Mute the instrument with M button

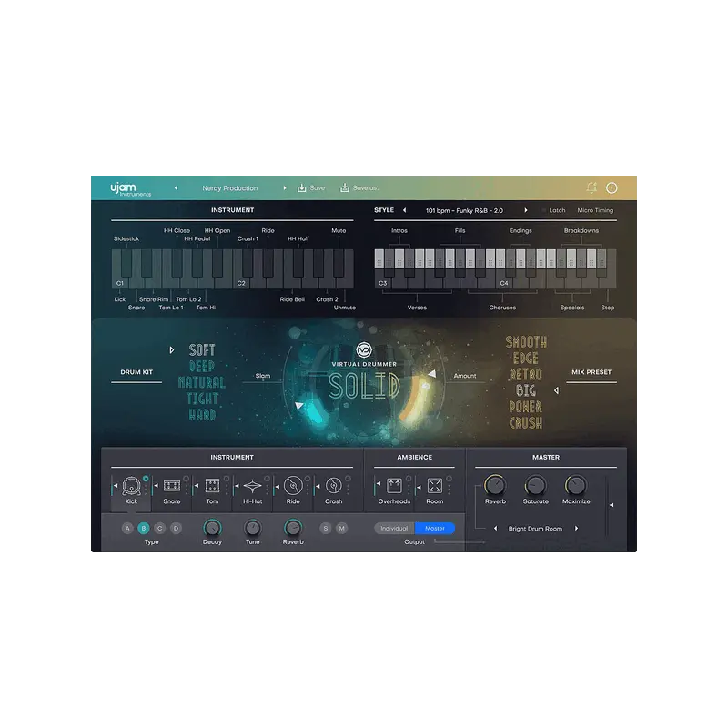pos(342,529)
